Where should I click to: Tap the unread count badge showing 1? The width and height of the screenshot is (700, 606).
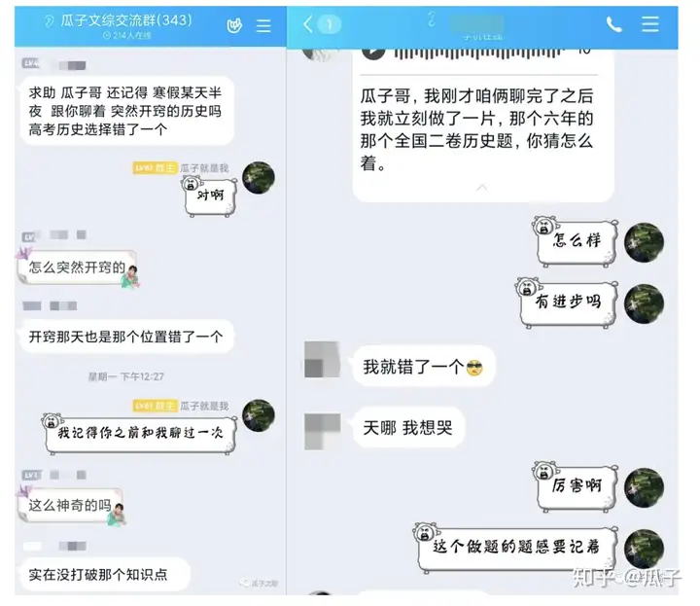(x=330, y=24)
